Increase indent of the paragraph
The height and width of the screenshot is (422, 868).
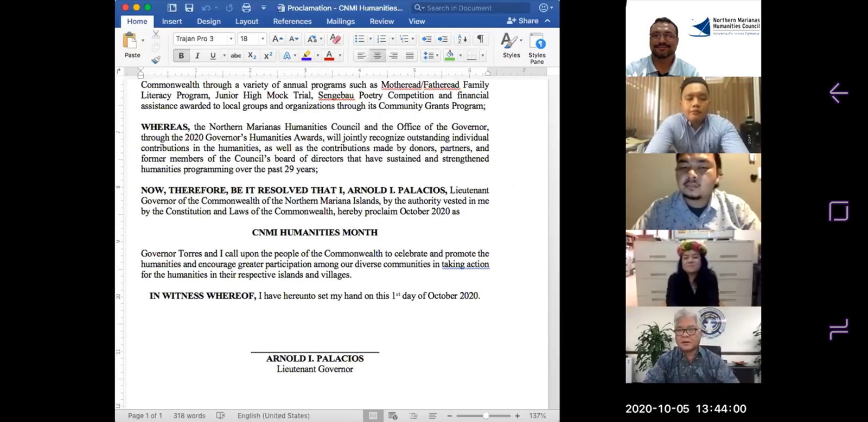(443, 39)
